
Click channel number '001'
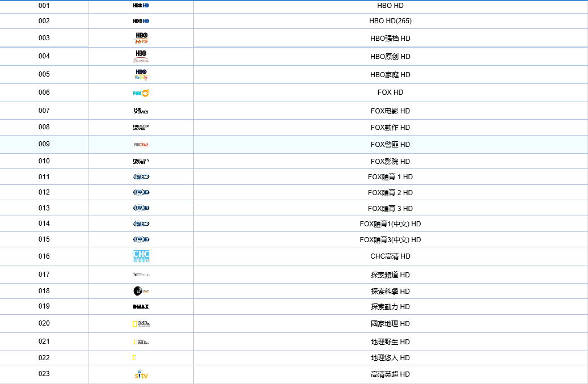tap(44, 6)
